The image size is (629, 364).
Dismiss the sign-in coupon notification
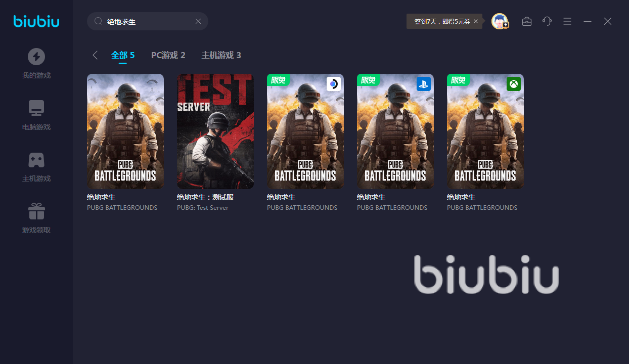click(x=476, y=21)
